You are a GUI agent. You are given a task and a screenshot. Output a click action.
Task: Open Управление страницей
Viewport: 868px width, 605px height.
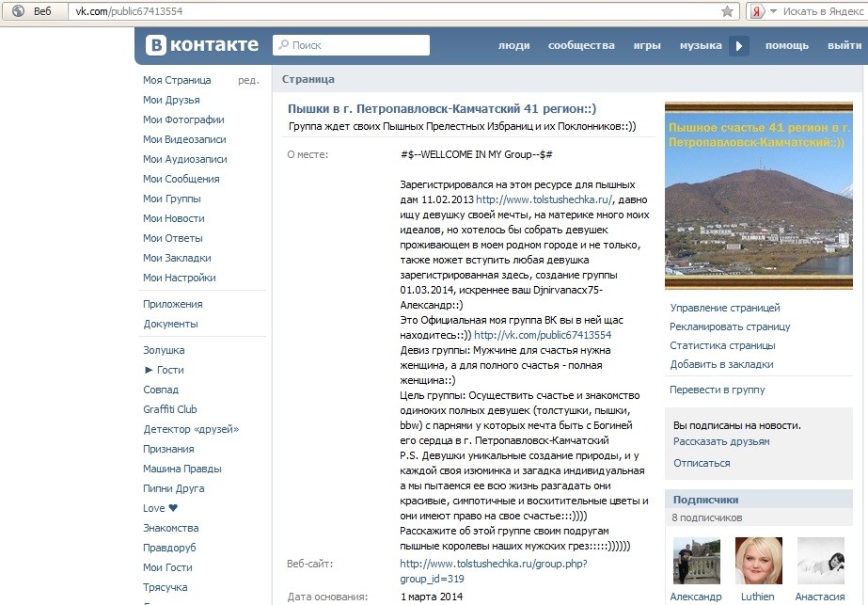725,308
